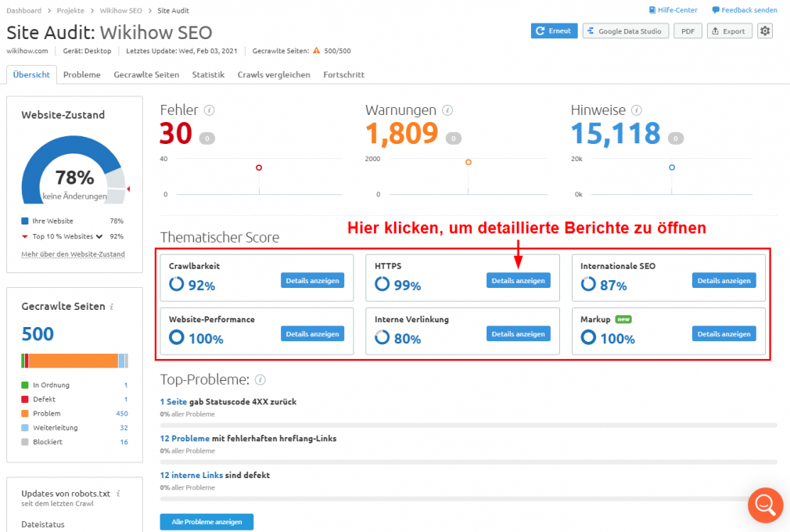Open the 1 Seite link

pos(174,401)
